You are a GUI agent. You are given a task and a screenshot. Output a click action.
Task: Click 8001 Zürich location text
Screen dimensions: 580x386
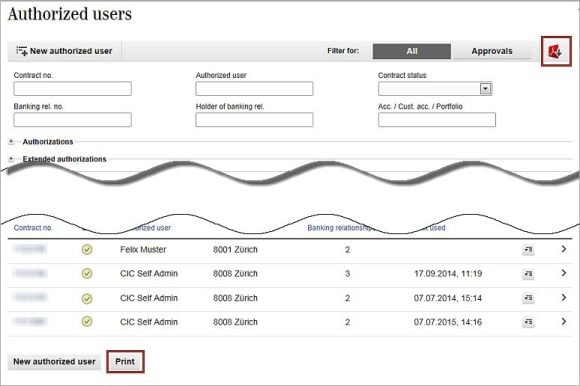235,250
